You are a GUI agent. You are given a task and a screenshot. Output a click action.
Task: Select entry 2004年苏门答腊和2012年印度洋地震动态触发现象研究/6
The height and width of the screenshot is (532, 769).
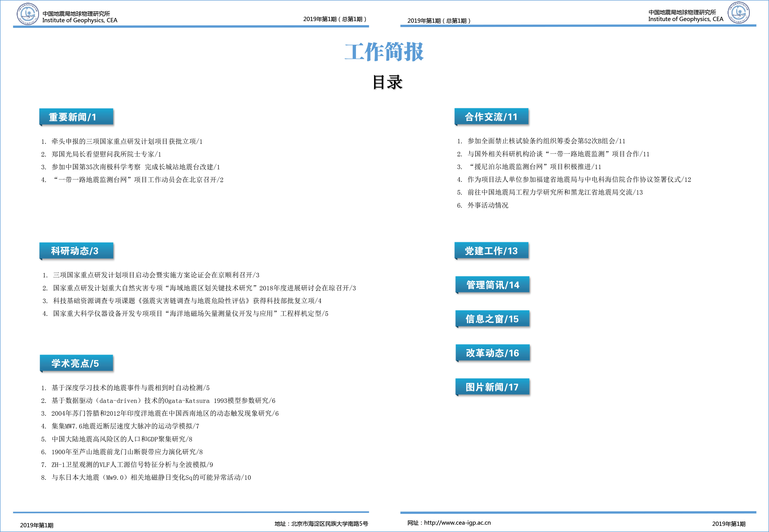pos(165,413)
